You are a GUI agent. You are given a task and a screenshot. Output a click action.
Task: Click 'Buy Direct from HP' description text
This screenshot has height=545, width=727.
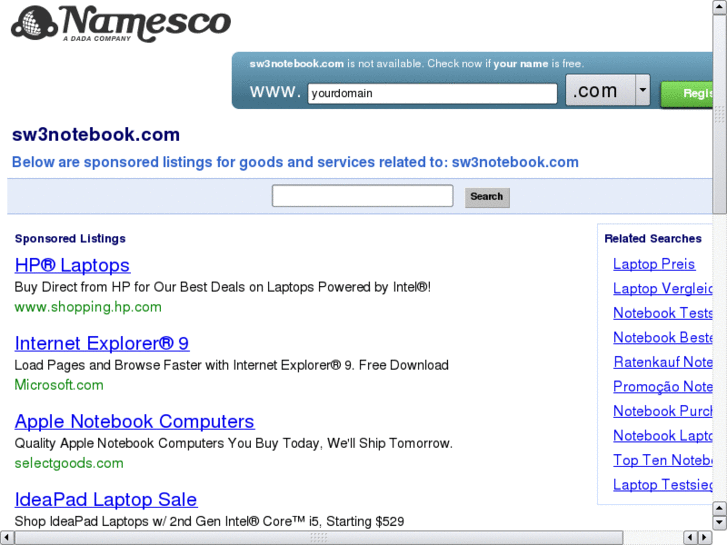click(x=223, y=287)
